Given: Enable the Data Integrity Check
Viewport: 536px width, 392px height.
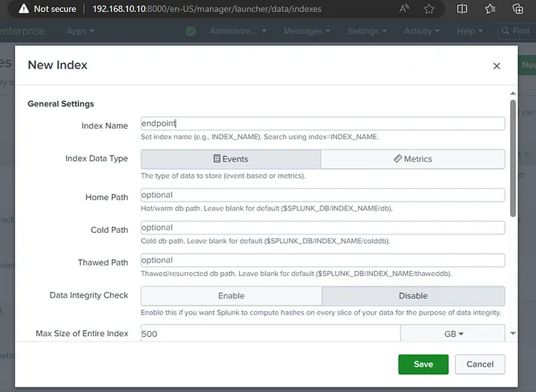Looking at the screenshot, I should tap(232, 296).
